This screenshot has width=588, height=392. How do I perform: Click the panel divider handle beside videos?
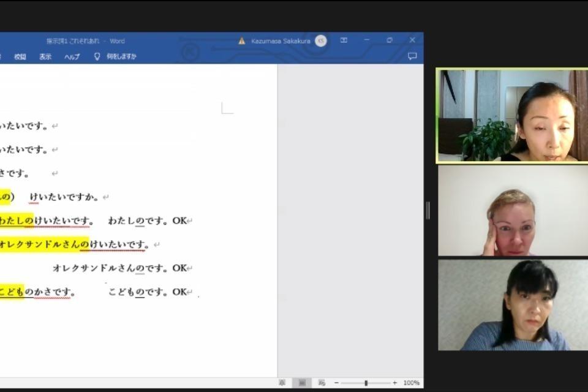428,210
